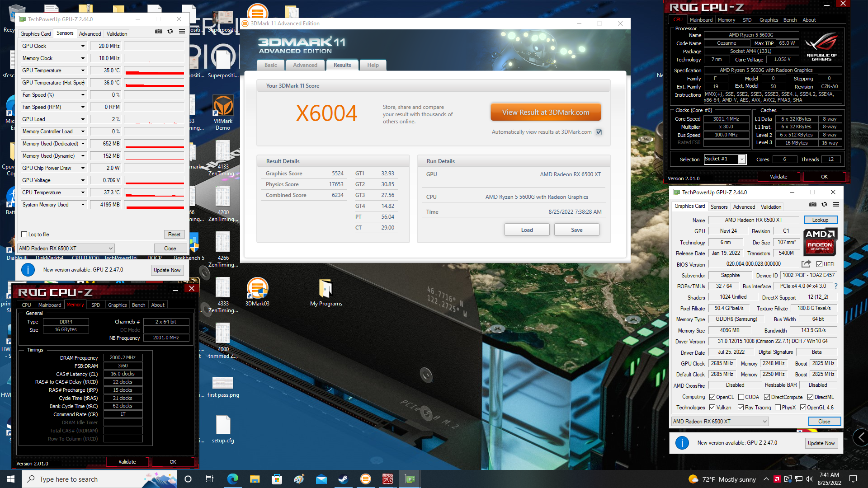Toggle automatically view results at 3DMark.com

(x=599, y=132)
